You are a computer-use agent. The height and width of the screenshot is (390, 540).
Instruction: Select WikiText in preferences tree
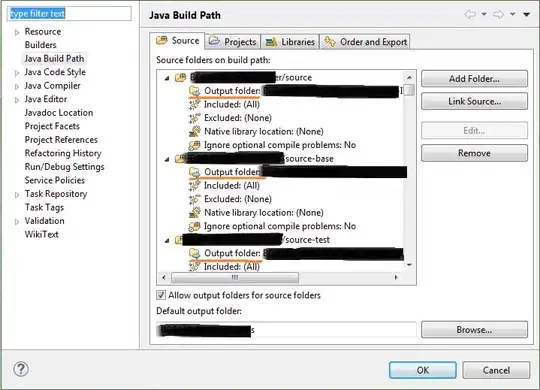pos(41,234)
